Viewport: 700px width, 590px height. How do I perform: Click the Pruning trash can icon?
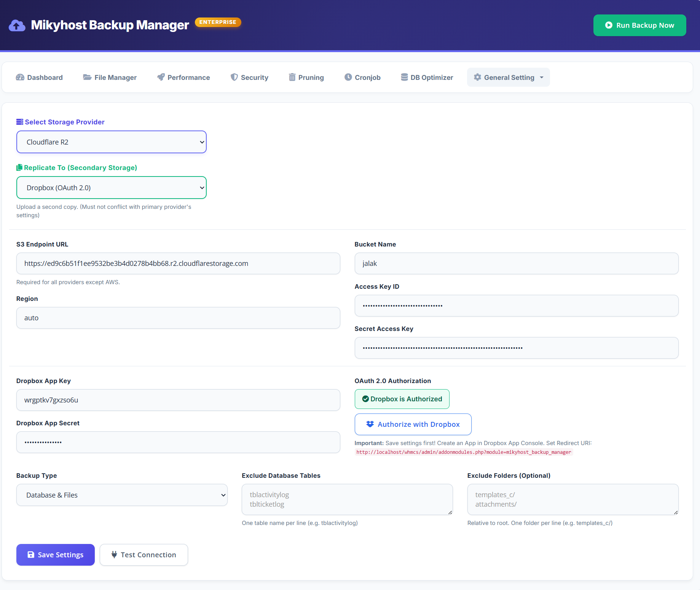point(292,77)
